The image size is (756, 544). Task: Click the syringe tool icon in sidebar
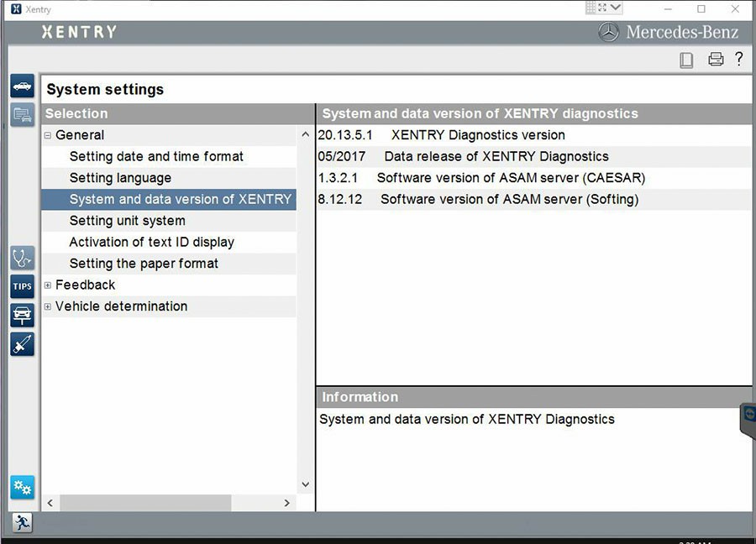[23, 343]
